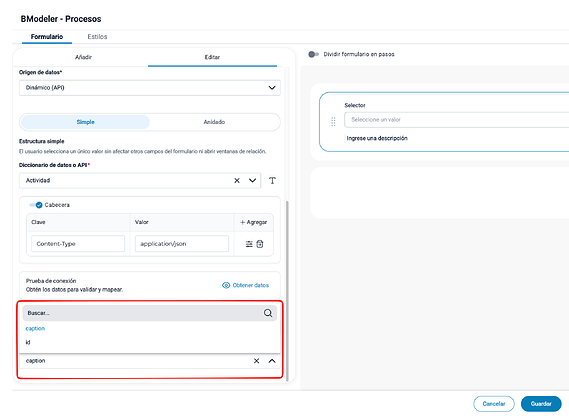
Task: Select the caption option in the list
Action: (x=35, y=329)
